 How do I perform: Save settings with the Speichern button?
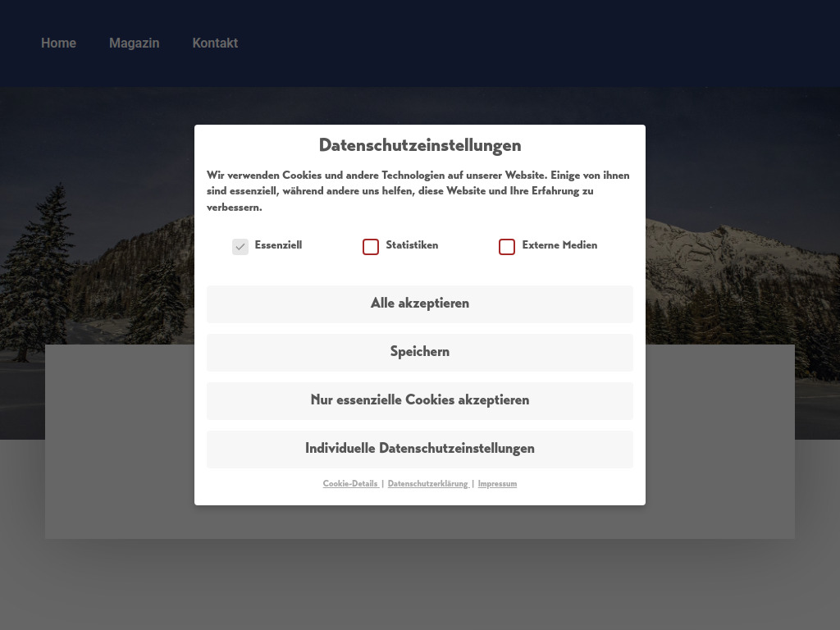click(x=420, y=352)
